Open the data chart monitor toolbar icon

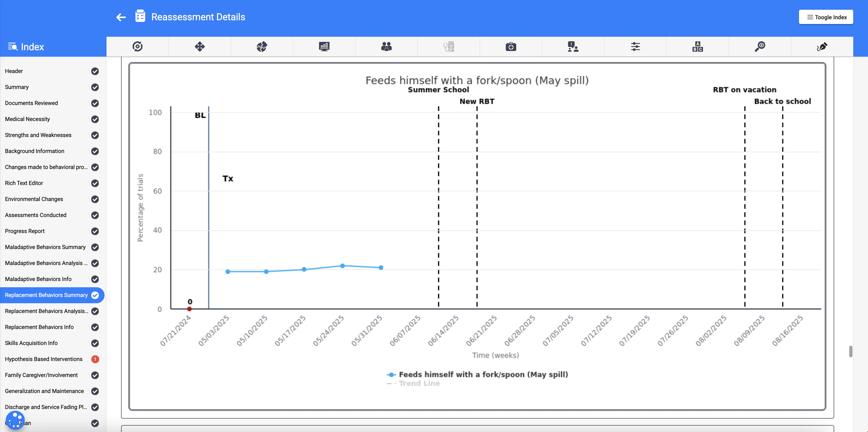click(324, 46)
